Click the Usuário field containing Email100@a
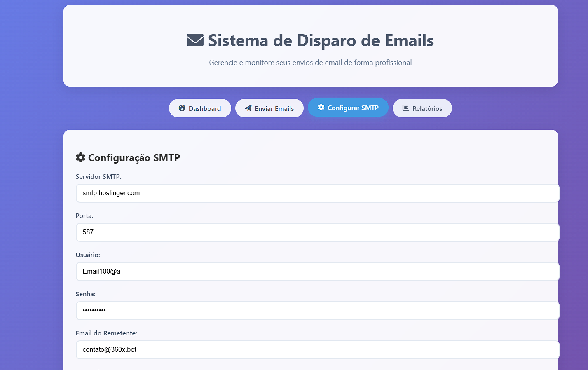Viewport: 588px width, 370px height. click(x=317, y=271)
